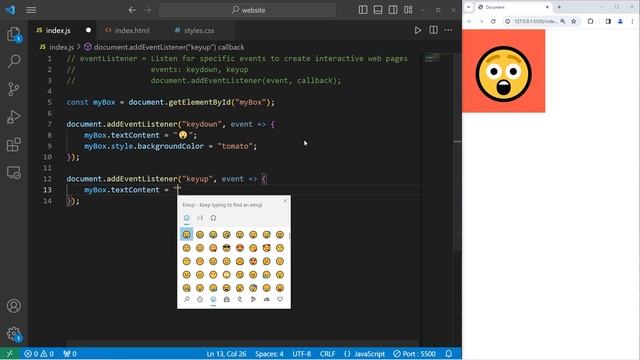
Task: Open the Manage gear menu
Action: (x=13, y=334)
